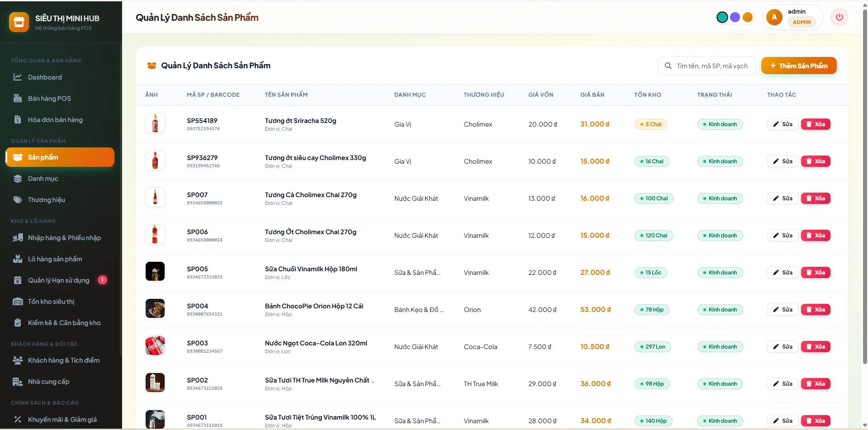This screenshot has height=430, width=868.
Task: Click the admin avatar letter A
Action: [x=774, y=17]
